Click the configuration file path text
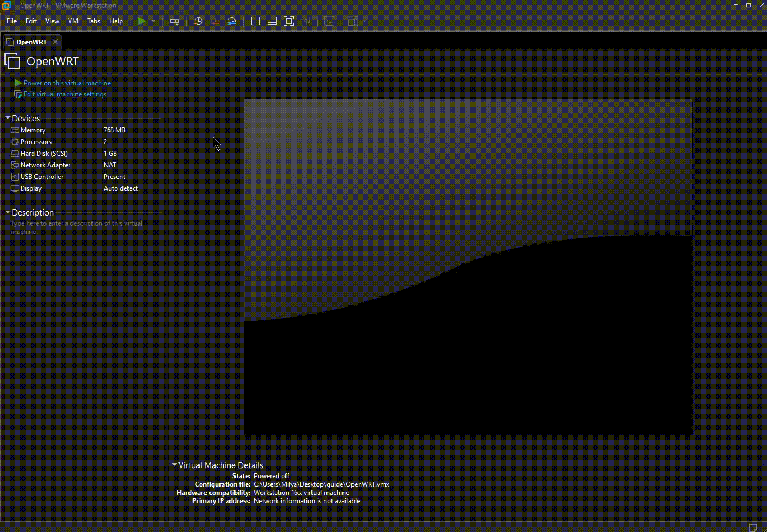Image resolution: width=767 pixels, height=532 pixels. (x=321, y=484)
